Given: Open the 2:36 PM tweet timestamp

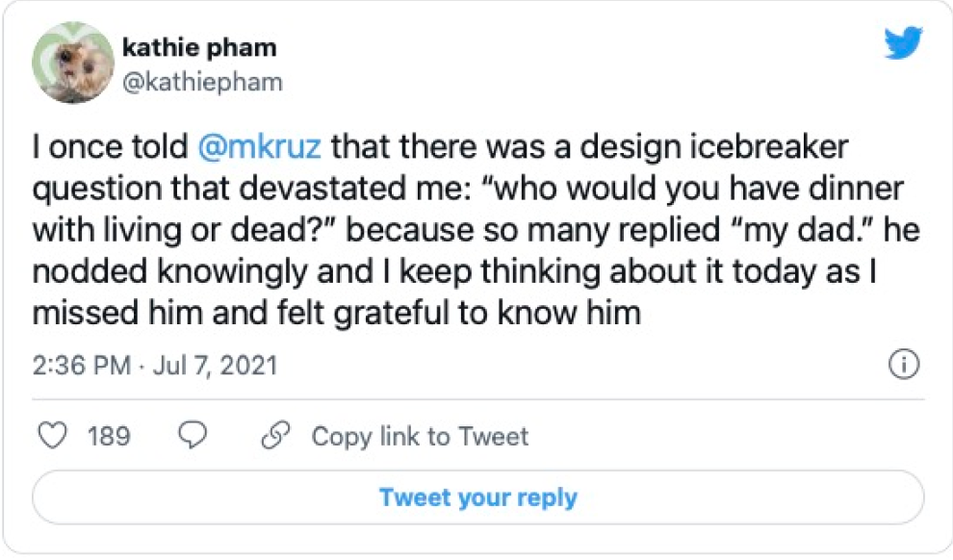Looking at the screenshot, I should coord(82,366).
